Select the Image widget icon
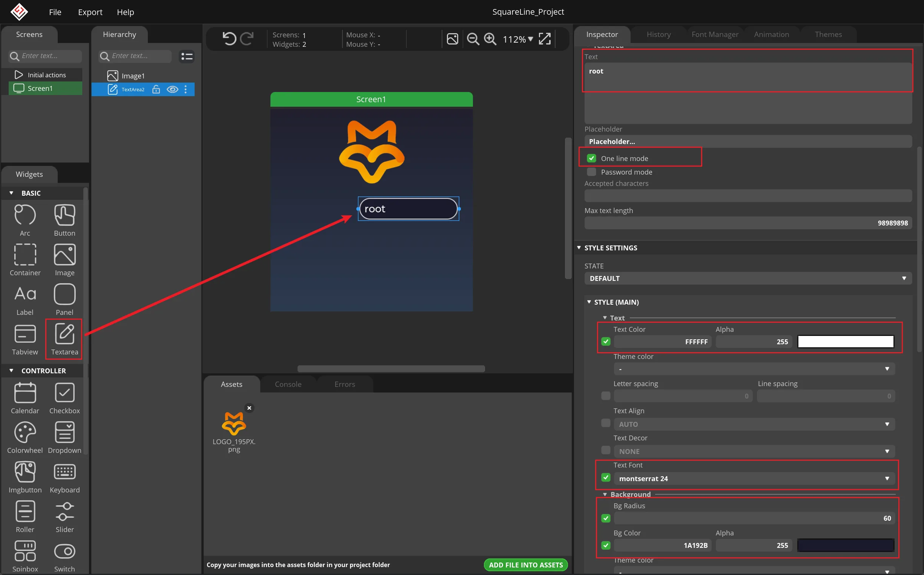Image resolution: width=924 pixels, height=575 pixels. point(64,255)
